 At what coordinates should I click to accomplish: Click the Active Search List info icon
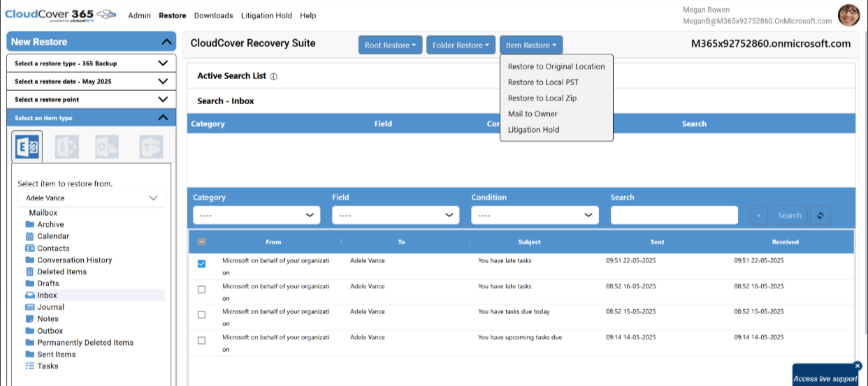click(274, 77)
